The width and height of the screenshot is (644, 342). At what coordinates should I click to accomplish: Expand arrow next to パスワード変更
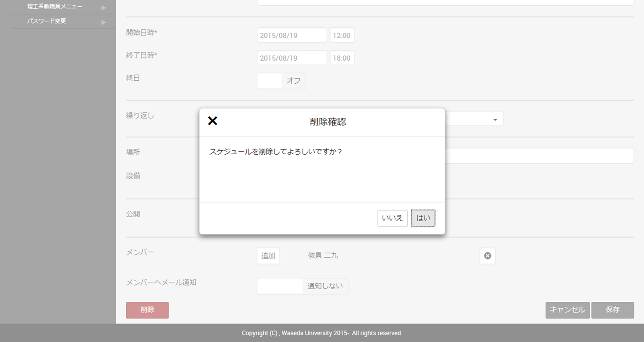coord(103,22)
